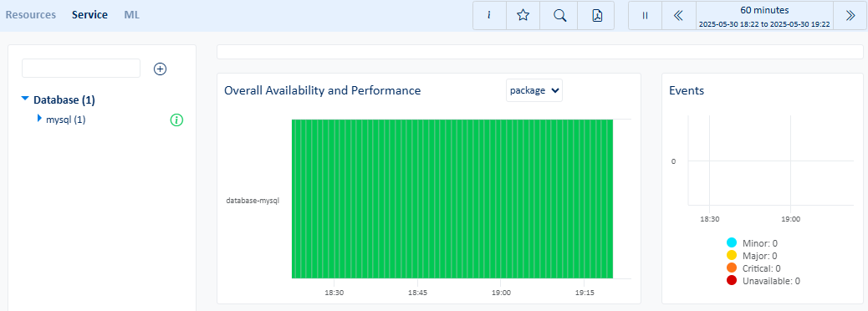The height and width of the screenshot is (311, 868).
Task: Click the wide empty bar above charts
Action: (539, 52)
